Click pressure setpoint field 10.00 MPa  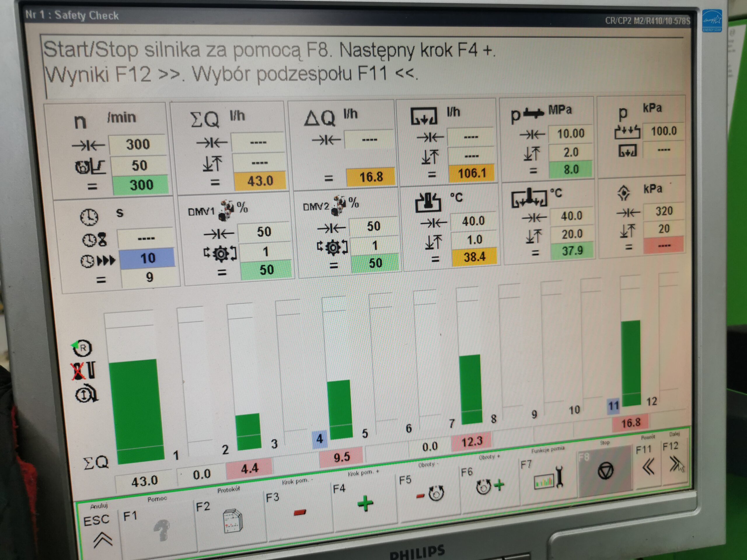tap(570, 134)
